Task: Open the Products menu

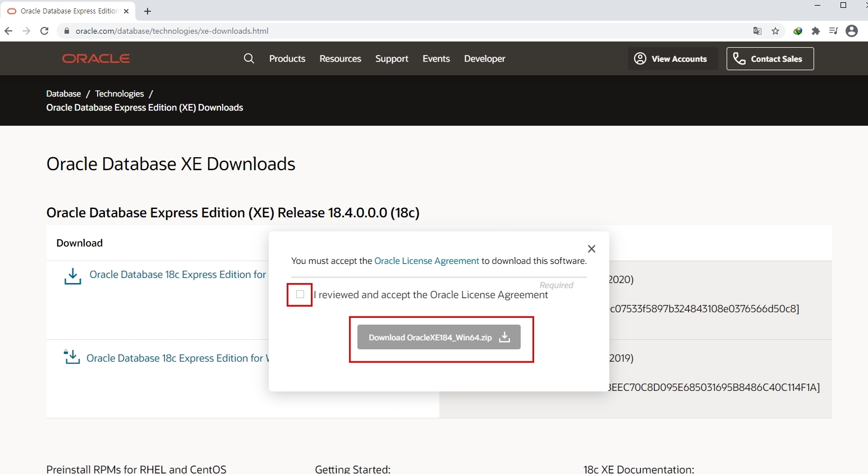Action: [x=287, y=58]
